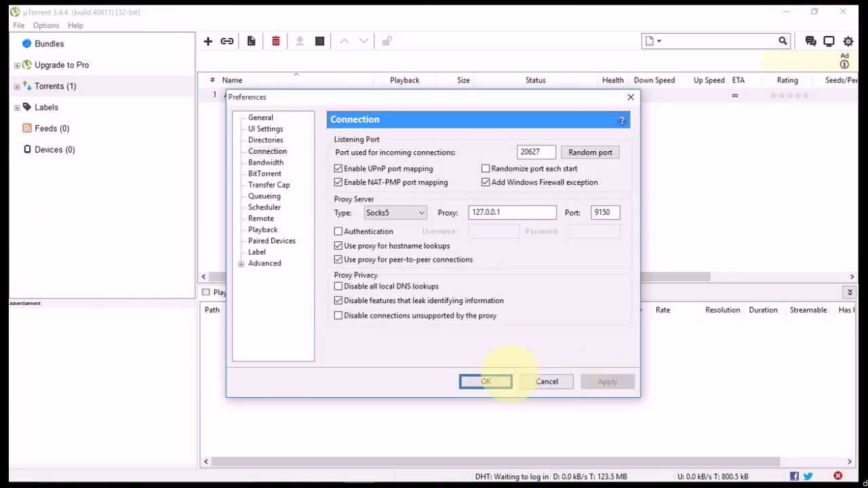
Task: Toggle Add Windows Firewall exception checkbox
Action: (x=486, y=182)
